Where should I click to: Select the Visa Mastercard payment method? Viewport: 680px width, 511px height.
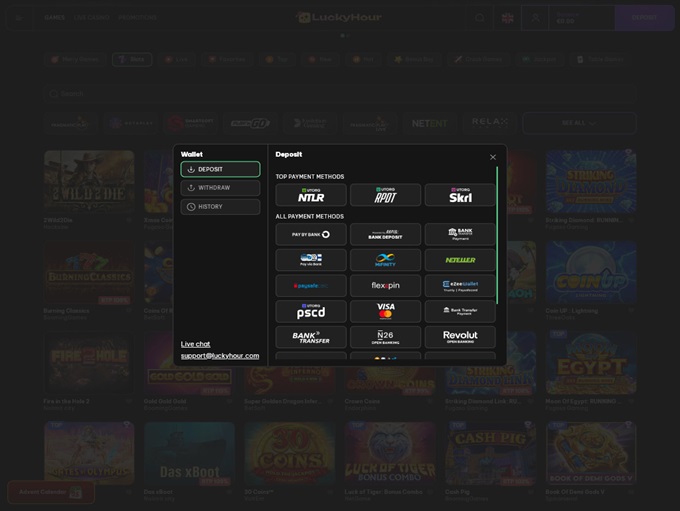[x=385, y=311]
